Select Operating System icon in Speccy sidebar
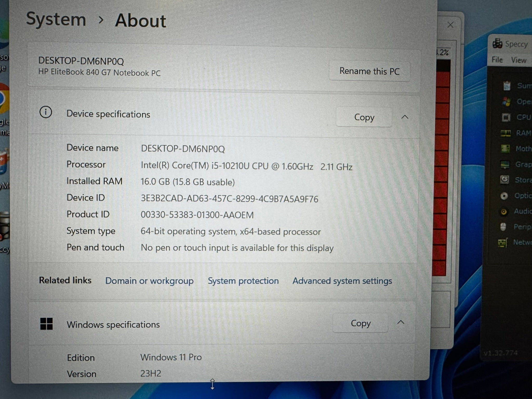 tap(506, 102)
